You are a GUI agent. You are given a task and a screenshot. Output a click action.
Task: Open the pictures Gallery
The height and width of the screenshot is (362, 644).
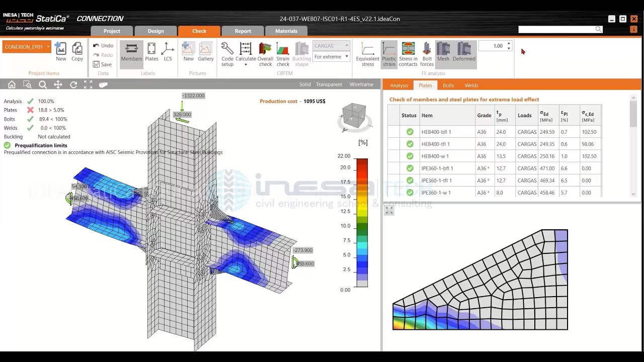pos(206,52)
